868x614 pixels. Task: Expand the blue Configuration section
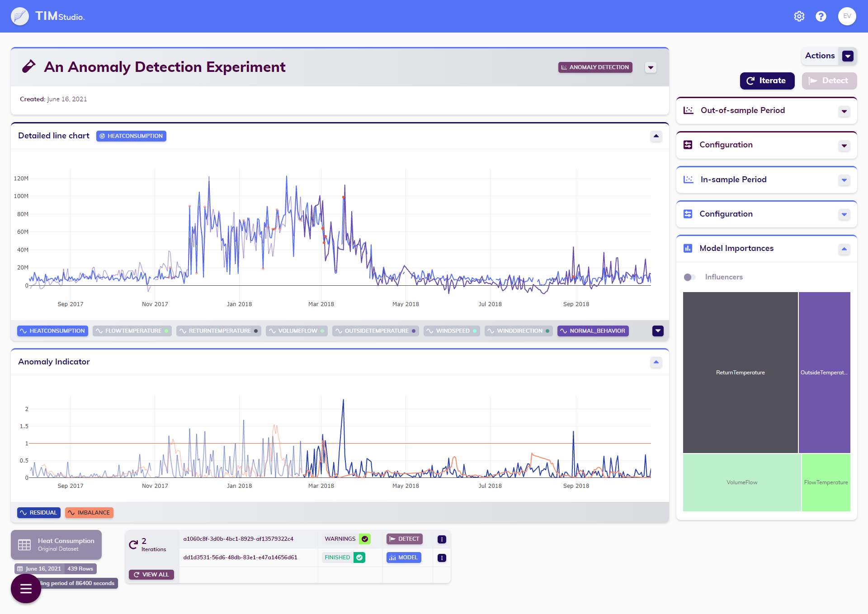pos(844,214)
